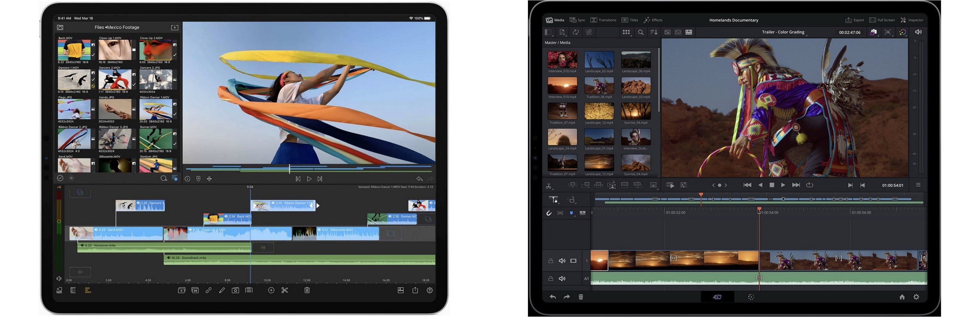Open the Trailer - Color Grading timeline dropdown
This screenshot has height=317, width=980.
785,32
